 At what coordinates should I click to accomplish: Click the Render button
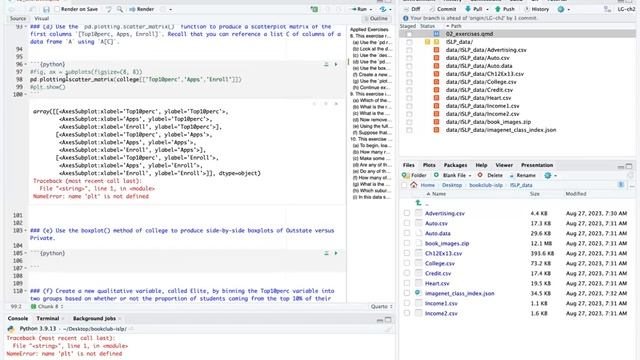click(142, 9)
